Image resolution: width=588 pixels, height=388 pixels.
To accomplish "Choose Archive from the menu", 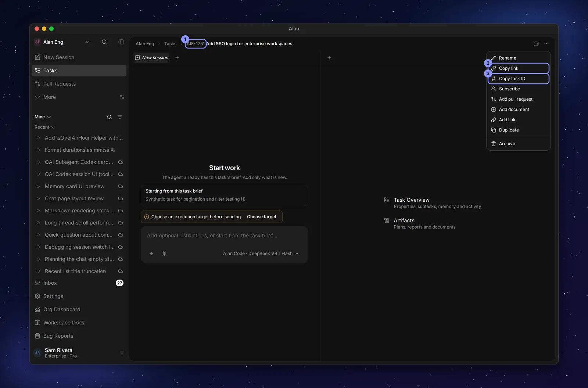I will click(x=518, y=144).
